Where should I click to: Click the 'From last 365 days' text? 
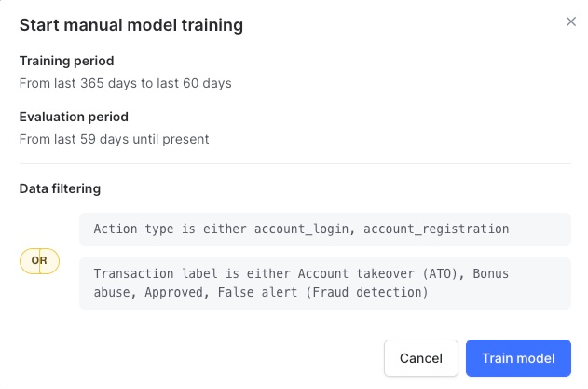pos(79,83)
